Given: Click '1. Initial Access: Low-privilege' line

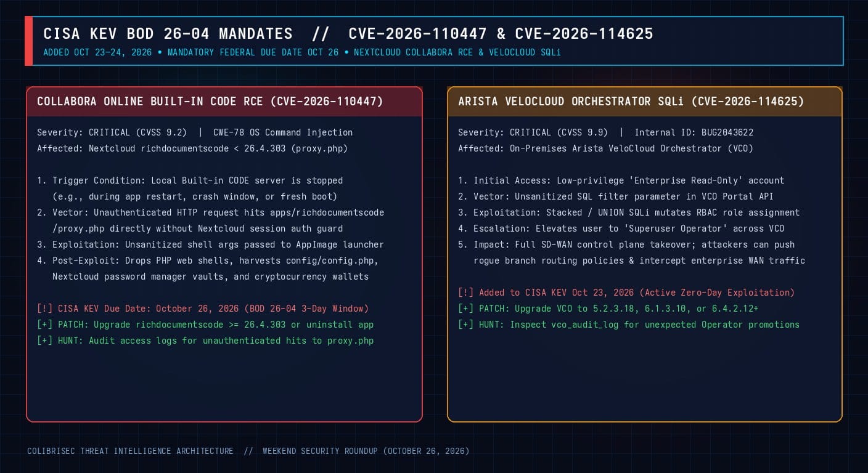Looking at the screenshot, I should point(621,180).
